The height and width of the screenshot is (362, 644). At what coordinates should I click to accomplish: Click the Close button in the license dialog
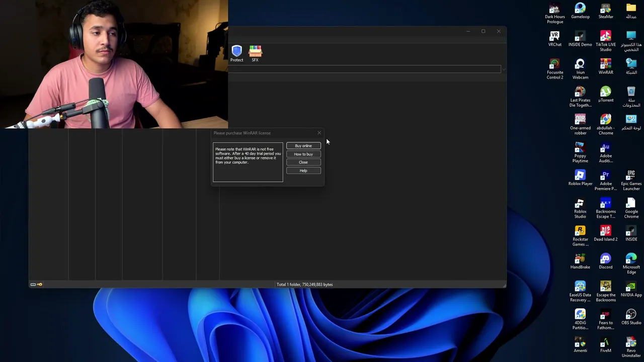[x=303, y=162]
